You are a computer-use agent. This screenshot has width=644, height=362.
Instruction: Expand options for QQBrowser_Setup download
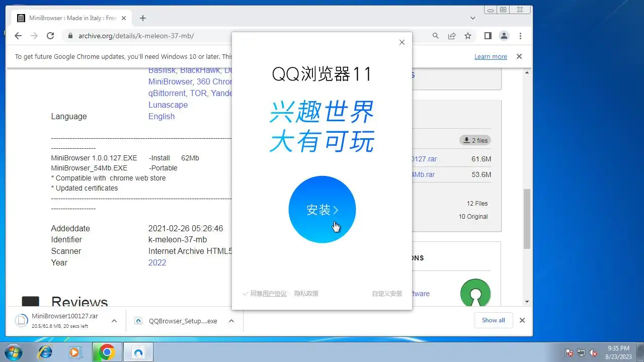[x=231, y=320]
